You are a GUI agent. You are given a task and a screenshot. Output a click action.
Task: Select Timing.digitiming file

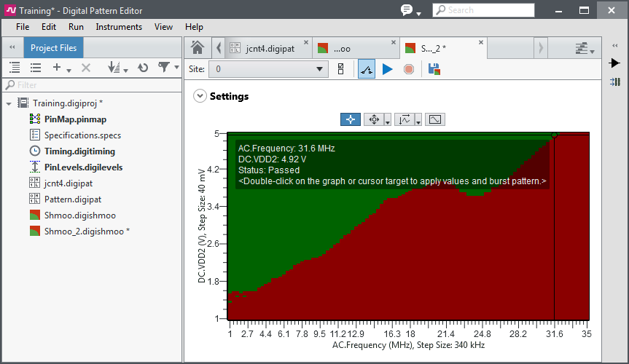[x=80, y=151]
